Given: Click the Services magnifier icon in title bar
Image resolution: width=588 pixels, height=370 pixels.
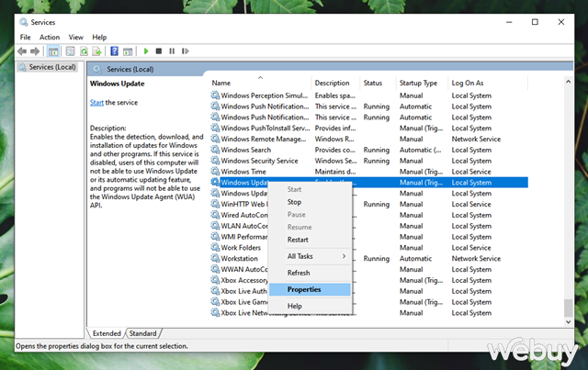Looking at the screenshot, I should click(24, 22).
